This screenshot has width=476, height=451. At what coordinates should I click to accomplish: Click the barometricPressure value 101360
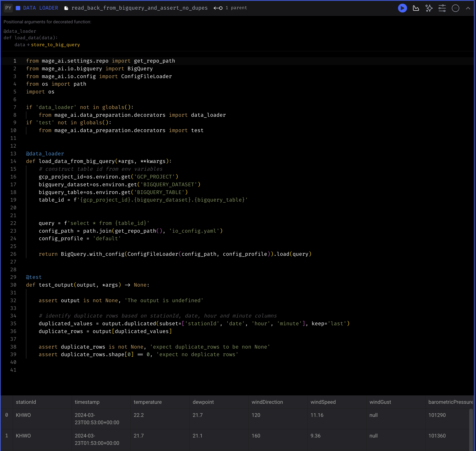coord(437,436)
